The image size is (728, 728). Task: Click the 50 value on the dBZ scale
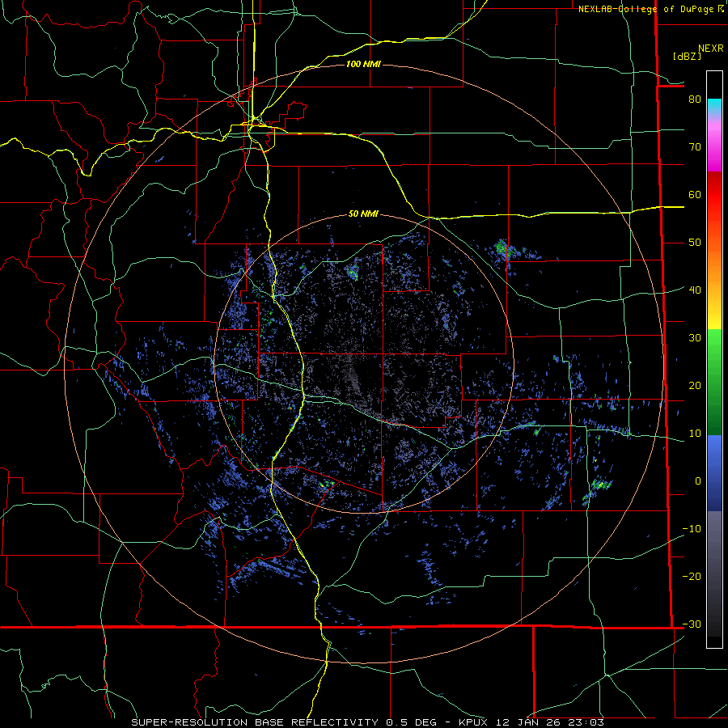pyautogui.click(x=695, y=243)
